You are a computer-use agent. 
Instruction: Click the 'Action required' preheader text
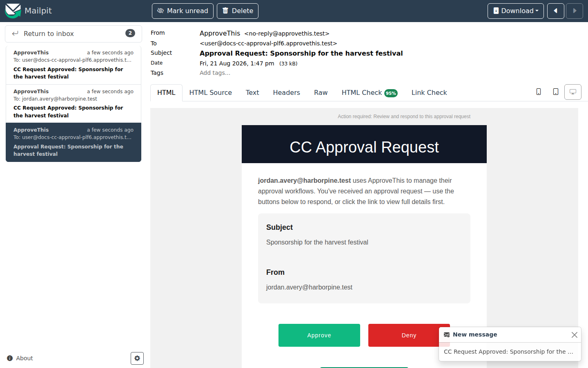(404, 117)
